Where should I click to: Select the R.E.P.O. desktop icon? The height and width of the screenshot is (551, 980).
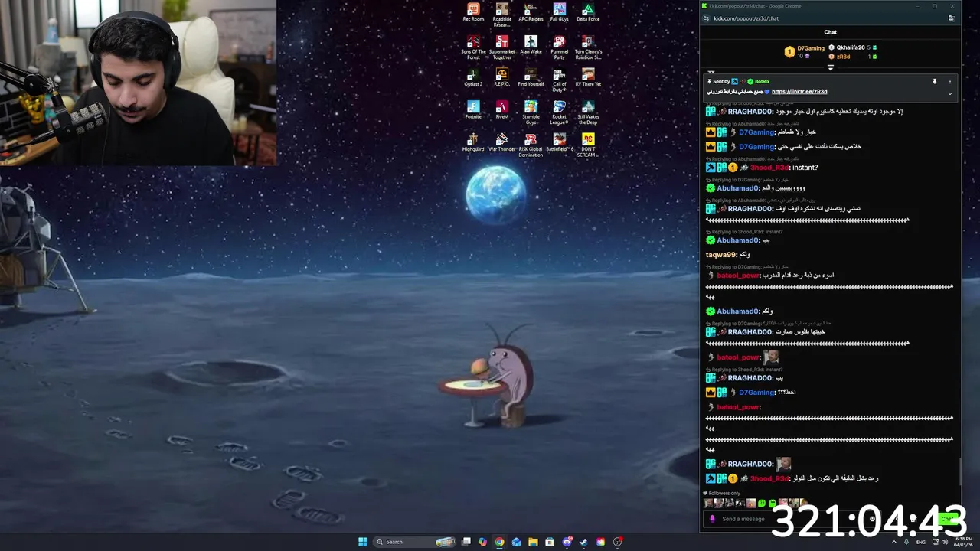(x=502, y=77)
